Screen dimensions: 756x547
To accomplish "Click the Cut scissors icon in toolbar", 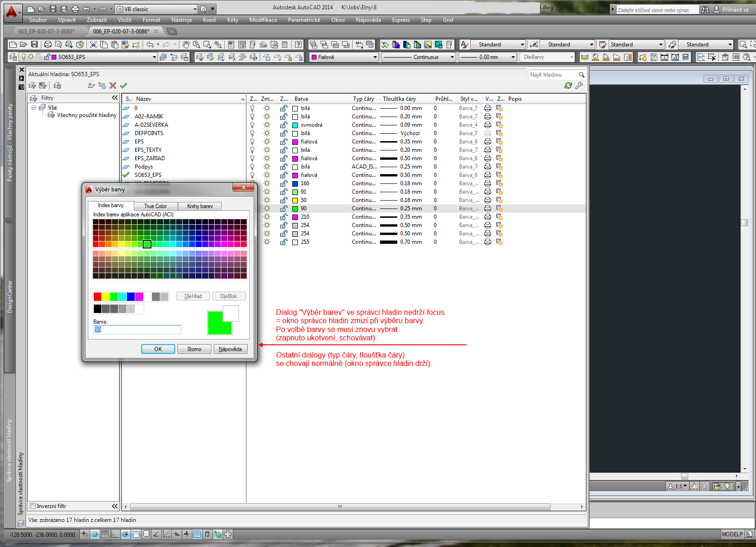I will [93, 45].
